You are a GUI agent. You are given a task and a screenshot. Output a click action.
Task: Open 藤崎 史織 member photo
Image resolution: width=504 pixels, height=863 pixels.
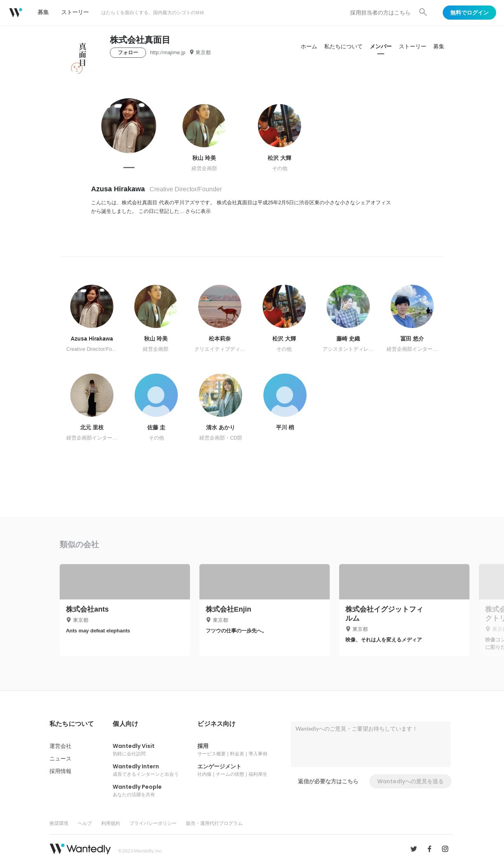[348, 306]
